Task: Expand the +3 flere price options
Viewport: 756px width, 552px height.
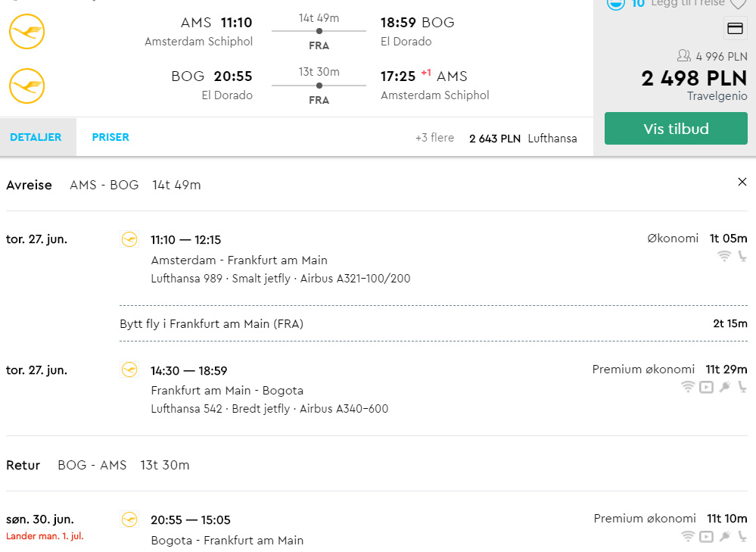Action: point(434,138)
